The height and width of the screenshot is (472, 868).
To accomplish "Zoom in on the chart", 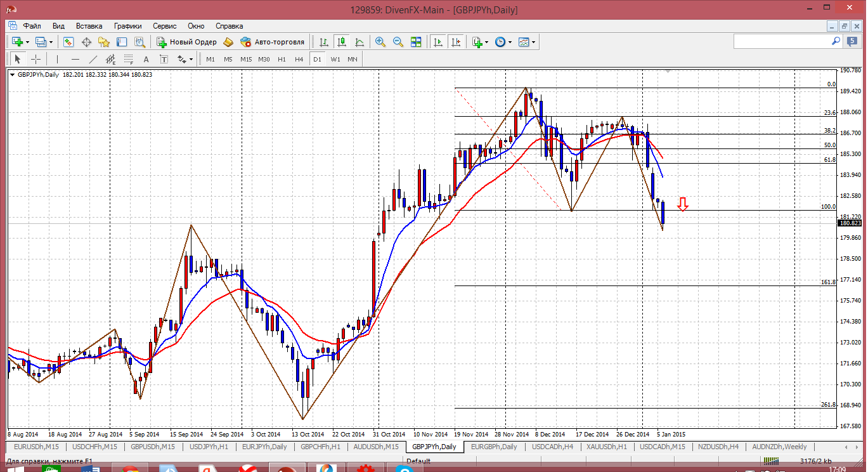I will [380, 42].
